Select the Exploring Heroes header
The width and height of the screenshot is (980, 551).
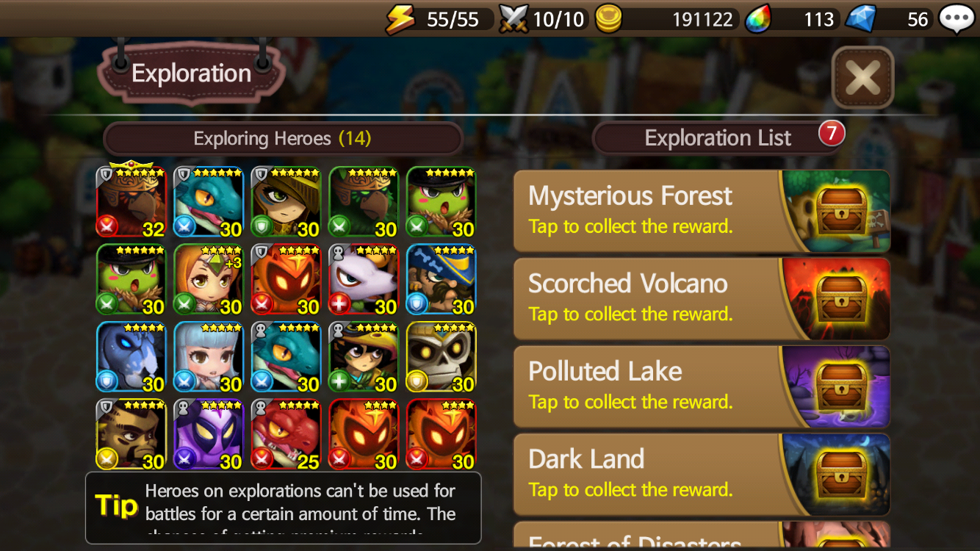[x=283, y=138]
